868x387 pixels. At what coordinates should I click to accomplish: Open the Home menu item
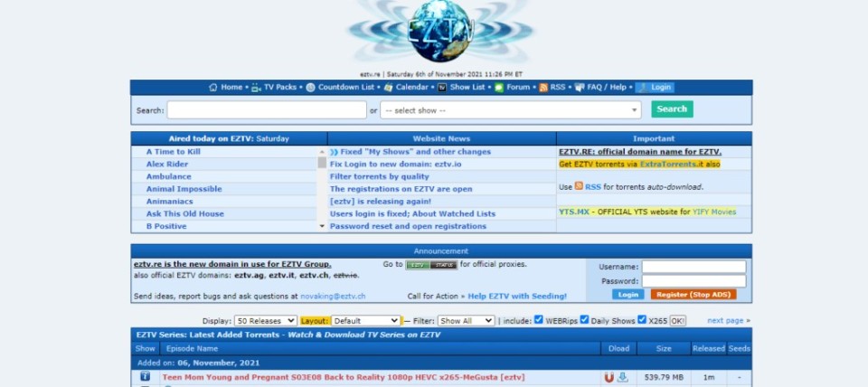click(231, 88)
